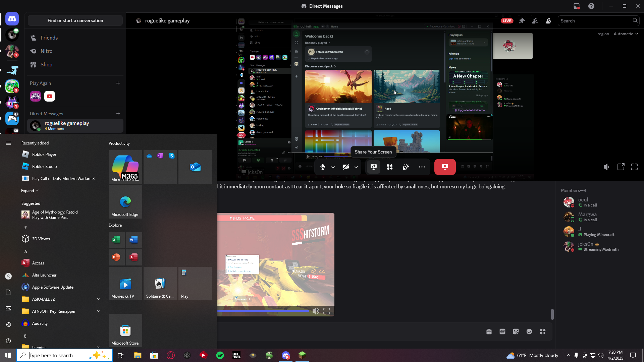Open the region Automatic dropdown

pyautogui.click(x=626, y=34)
